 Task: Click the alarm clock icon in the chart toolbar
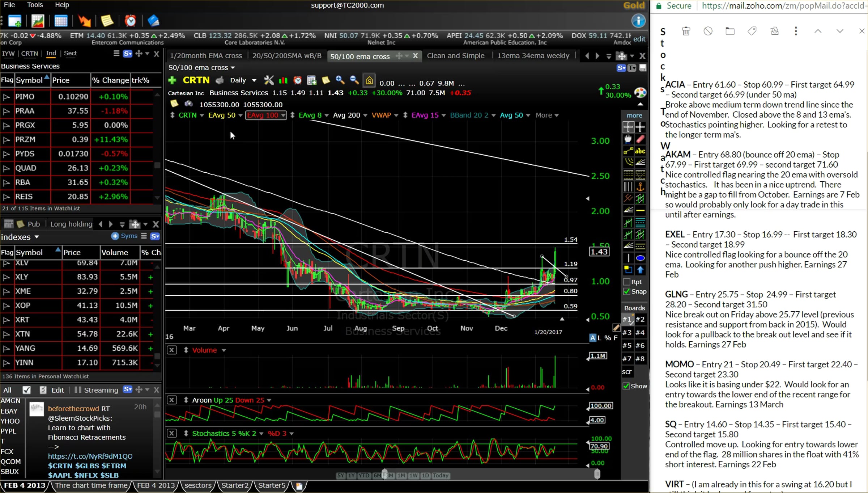click(297, 80)
